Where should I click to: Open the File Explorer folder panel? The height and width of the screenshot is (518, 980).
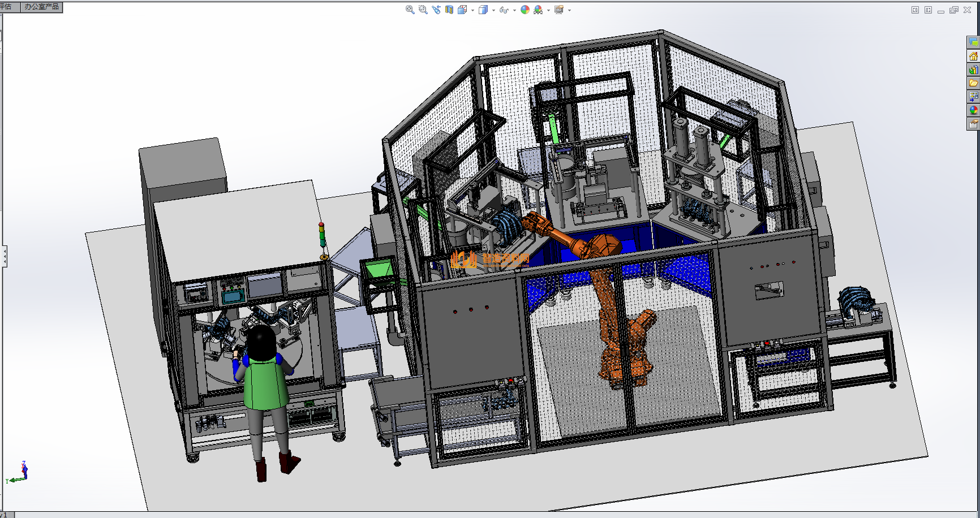coord(973,83)
